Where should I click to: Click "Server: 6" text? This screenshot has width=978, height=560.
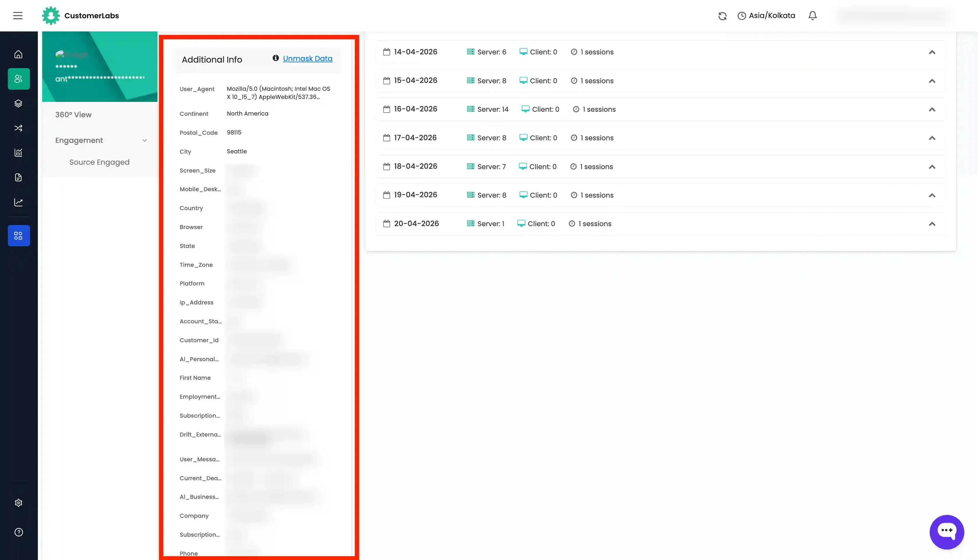pos(492,52)
